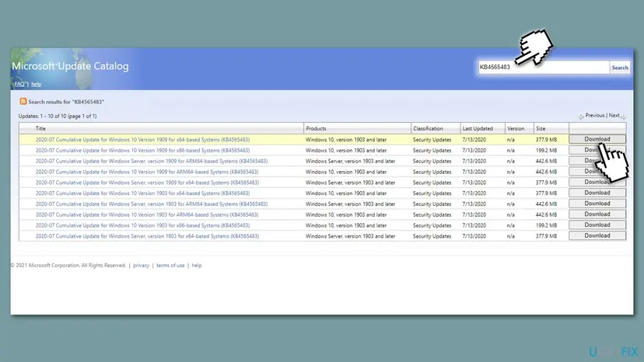Sort results by Size column header
Image resolution: width=644 pixels, height=362 pixels.
(x=541, y=128)
